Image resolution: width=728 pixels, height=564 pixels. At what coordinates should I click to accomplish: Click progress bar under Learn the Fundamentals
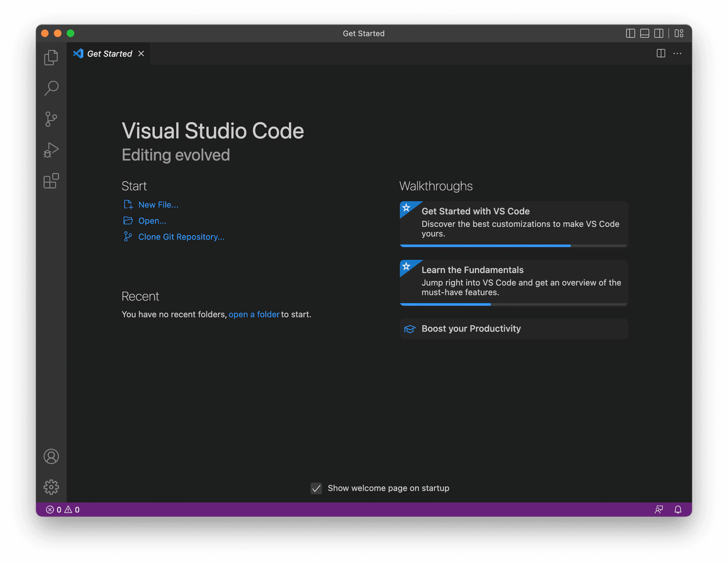514,304
